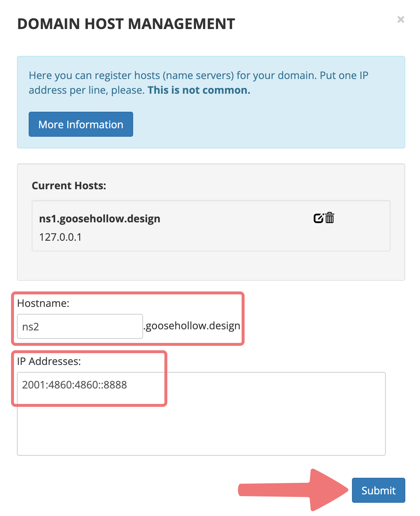Click the Current Hosts: heading

(x=69, y=186)
